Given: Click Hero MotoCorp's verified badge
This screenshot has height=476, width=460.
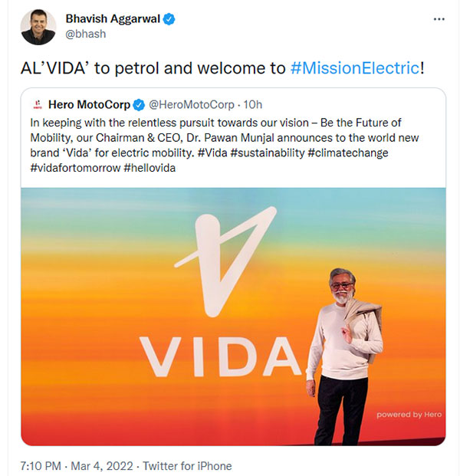Looking at the screenshot, I should pos(139,104).
